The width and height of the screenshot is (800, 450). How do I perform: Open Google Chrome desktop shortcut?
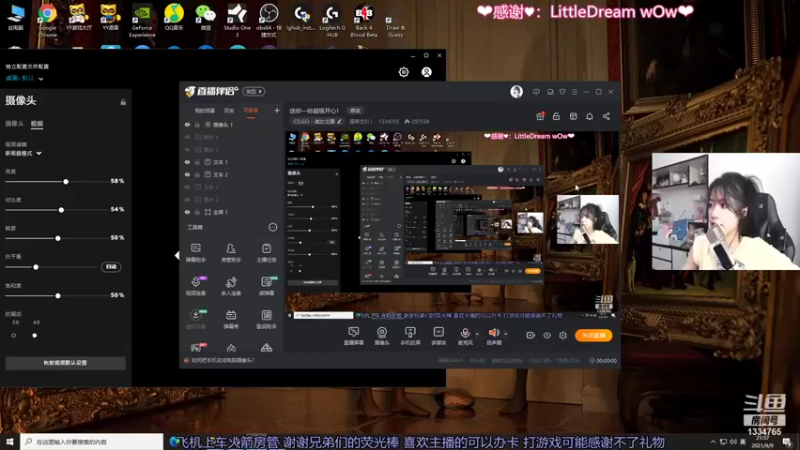[x=47, y=20]
